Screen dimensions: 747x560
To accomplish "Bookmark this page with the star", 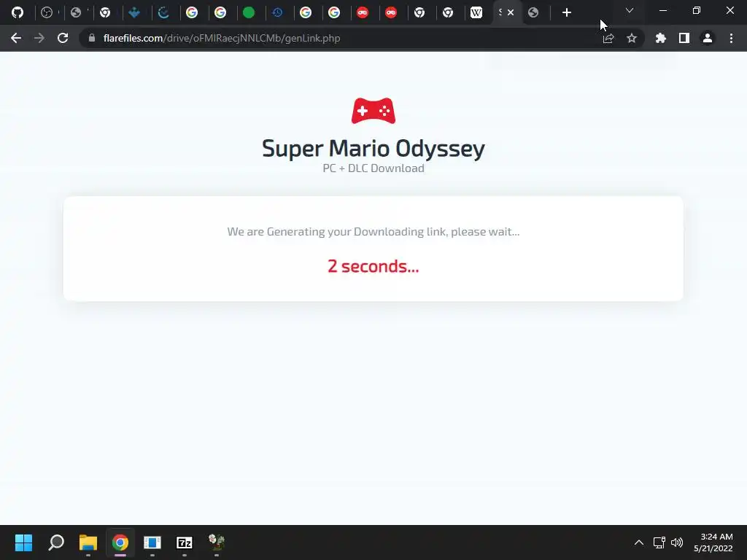I will [x=632, y=38].
